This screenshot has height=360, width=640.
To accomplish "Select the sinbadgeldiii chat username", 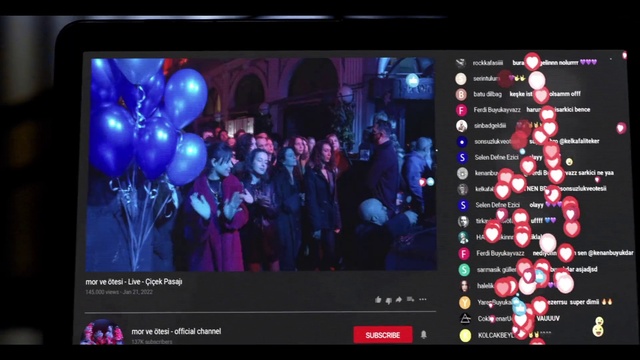I will click(490, 126).
